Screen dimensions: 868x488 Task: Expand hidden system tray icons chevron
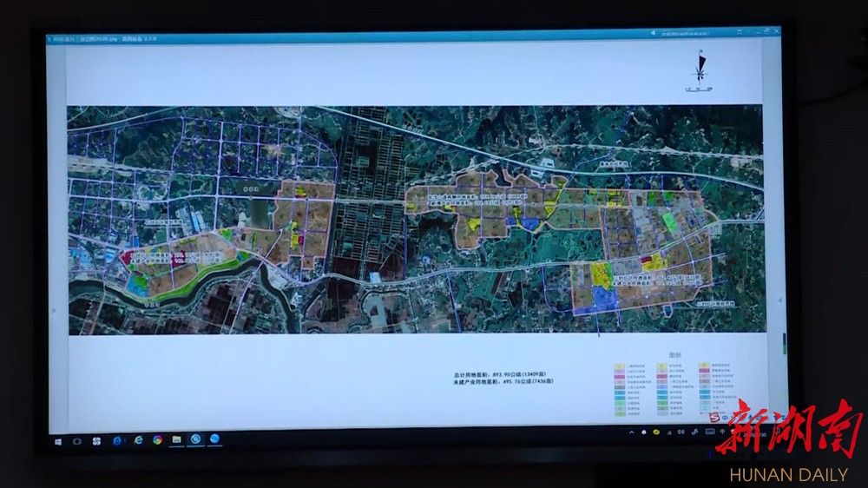pyautogui.click(x=631, y=432)
